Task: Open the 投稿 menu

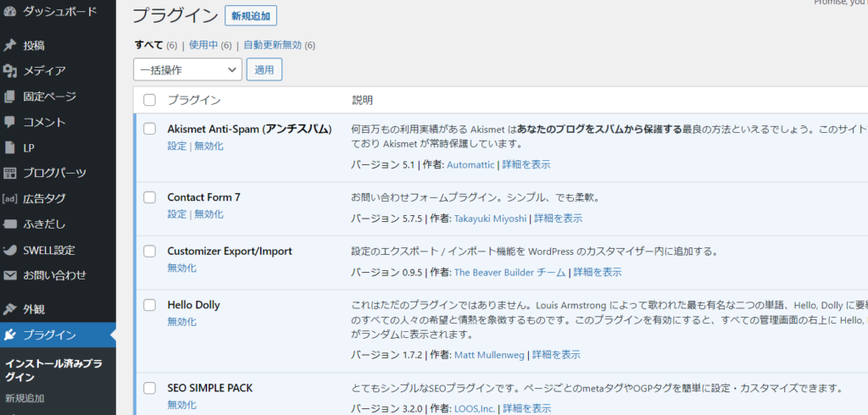Action: 34,46
